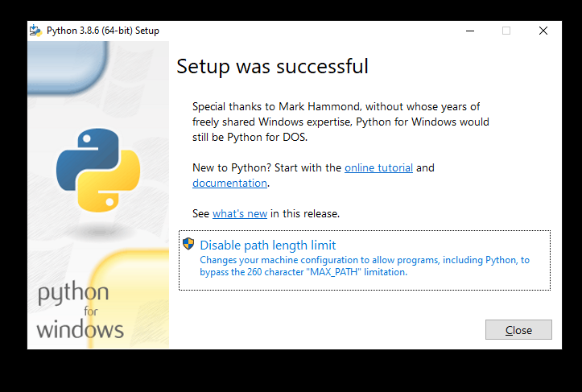The width and height of the screenshot is (582, 392).
Task: Click the UAC shield icon beside Disable path
Action: coord(188,244)
